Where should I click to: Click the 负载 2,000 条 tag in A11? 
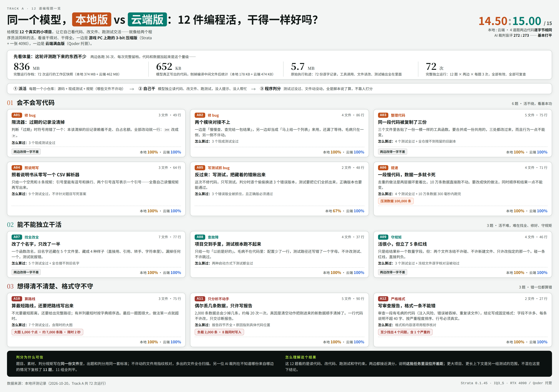click(x=219, y=332)
